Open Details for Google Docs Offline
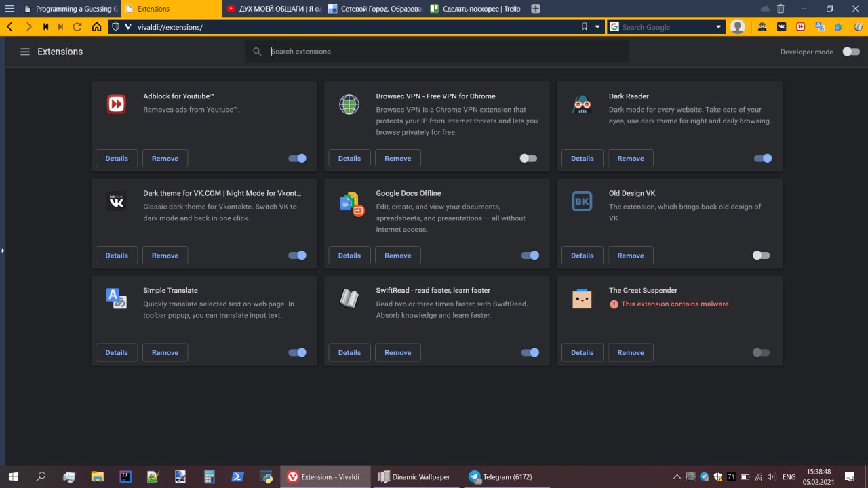 pyautogui.click(x=349, y=256)
